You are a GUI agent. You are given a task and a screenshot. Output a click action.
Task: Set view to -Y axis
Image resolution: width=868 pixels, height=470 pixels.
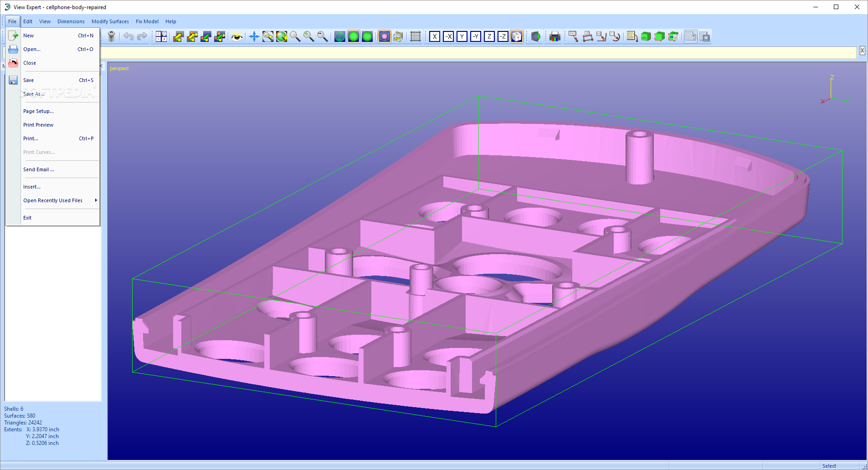click(476, 36)
